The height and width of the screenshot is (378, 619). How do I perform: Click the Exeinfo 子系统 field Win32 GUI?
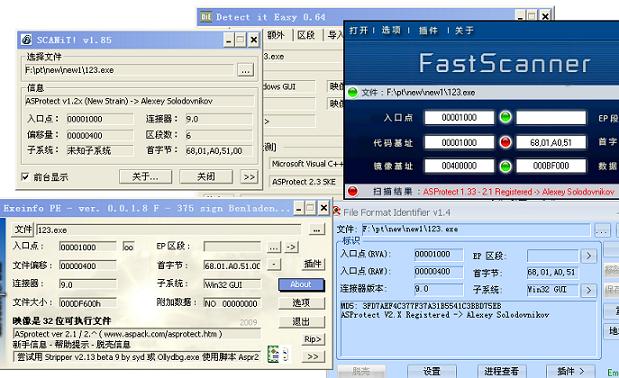[232, 284]
